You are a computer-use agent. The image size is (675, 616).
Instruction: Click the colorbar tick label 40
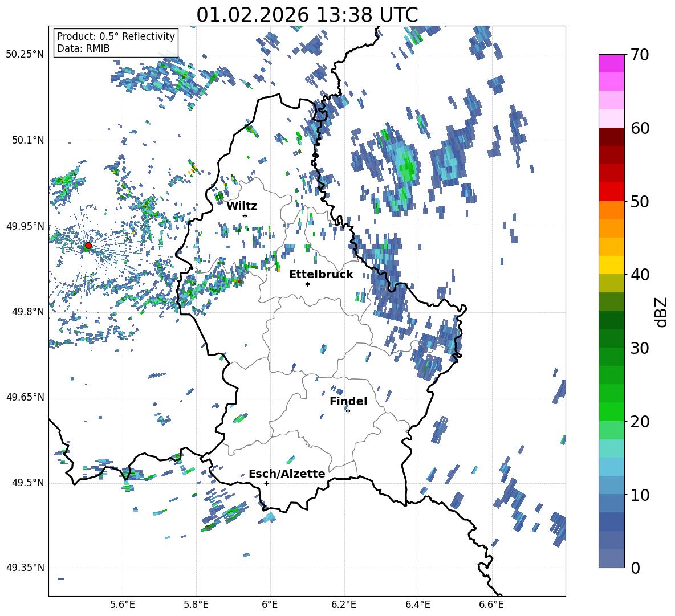(640, 275)
